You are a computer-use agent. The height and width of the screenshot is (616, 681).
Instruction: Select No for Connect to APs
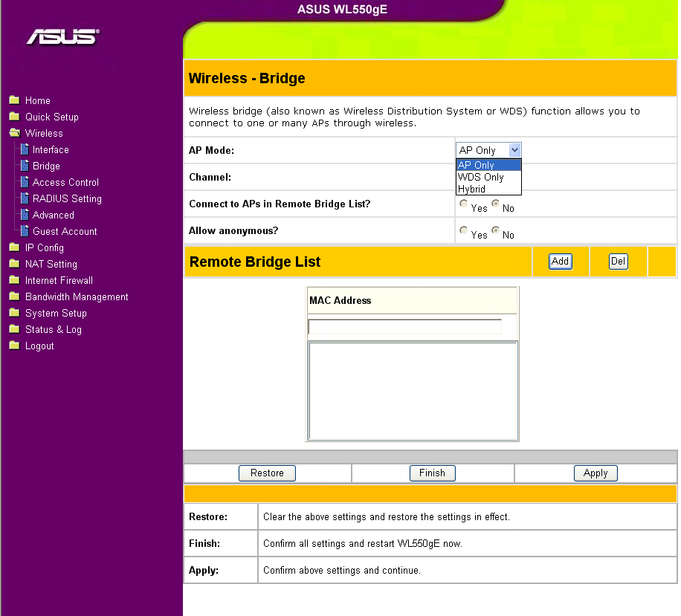(495, 204)
